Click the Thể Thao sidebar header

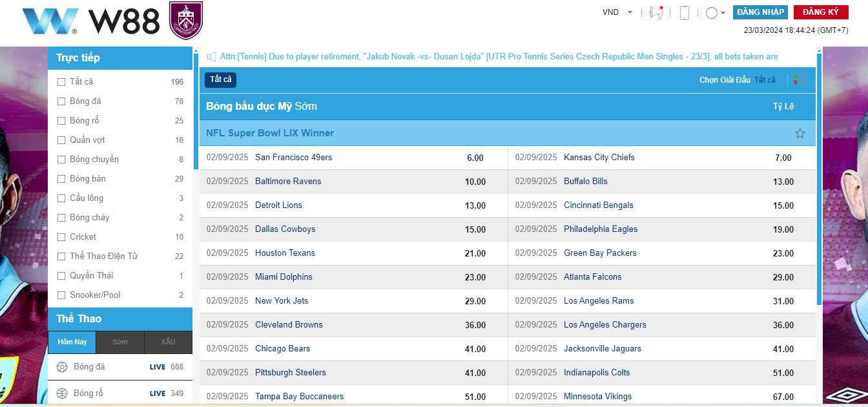tap(120, 318)
